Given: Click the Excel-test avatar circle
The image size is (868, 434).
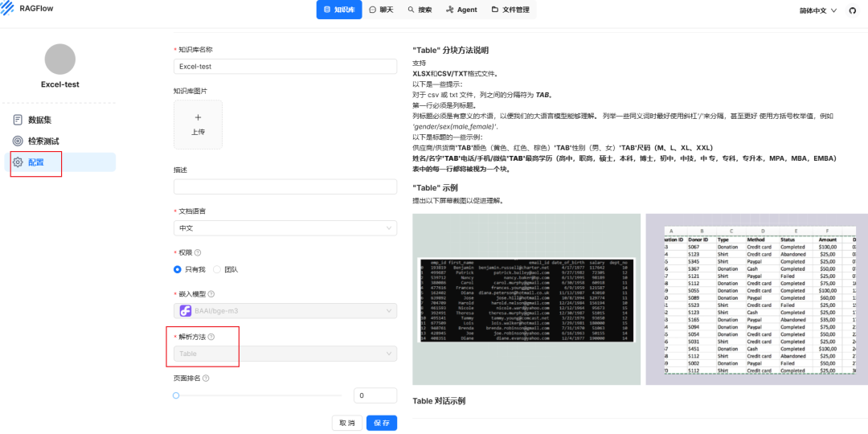Looking at the screenshot, I should (59, 59).
